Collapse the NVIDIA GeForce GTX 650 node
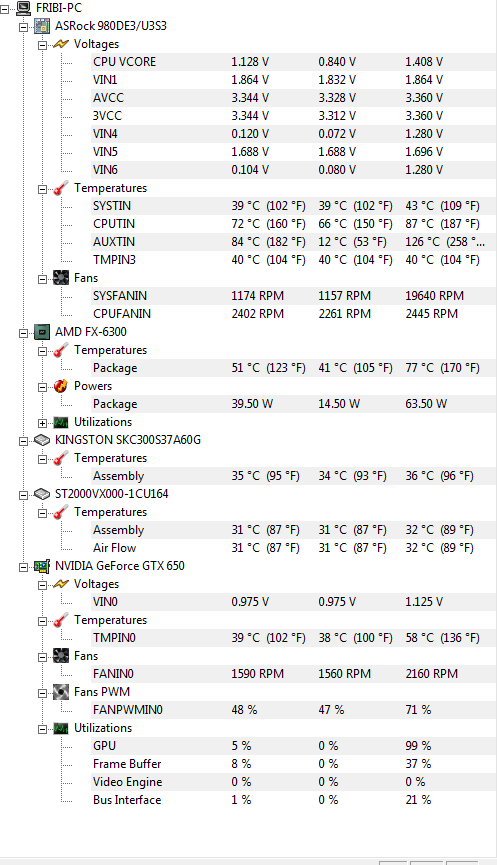 coord(23,567)
